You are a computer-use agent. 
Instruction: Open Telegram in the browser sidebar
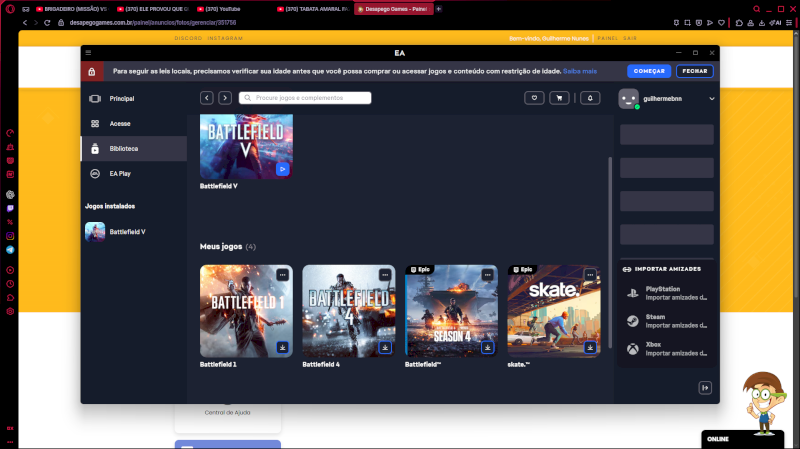tap(10, 250)
